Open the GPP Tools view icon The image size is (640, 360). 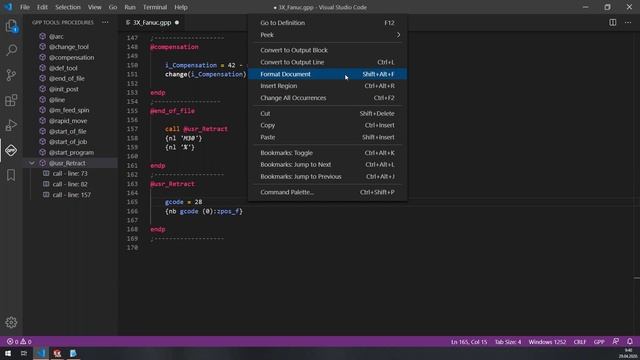coord(11,150)
